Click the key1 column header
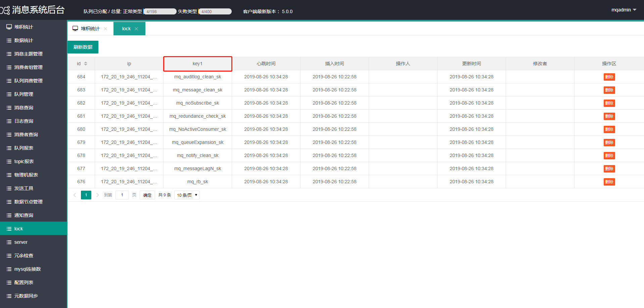644x308 pixels. point(198,64)
